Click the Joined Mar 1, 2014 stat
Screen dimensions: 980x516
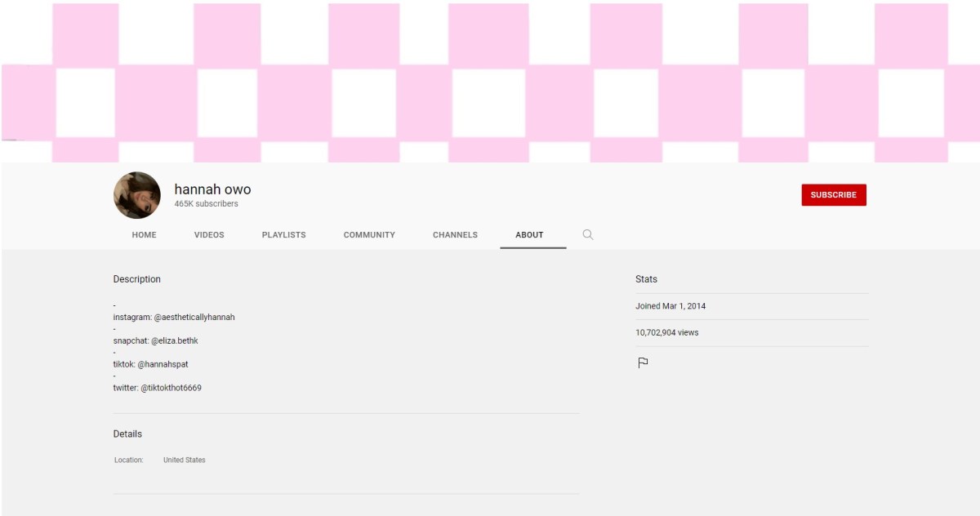coord(670,306)
